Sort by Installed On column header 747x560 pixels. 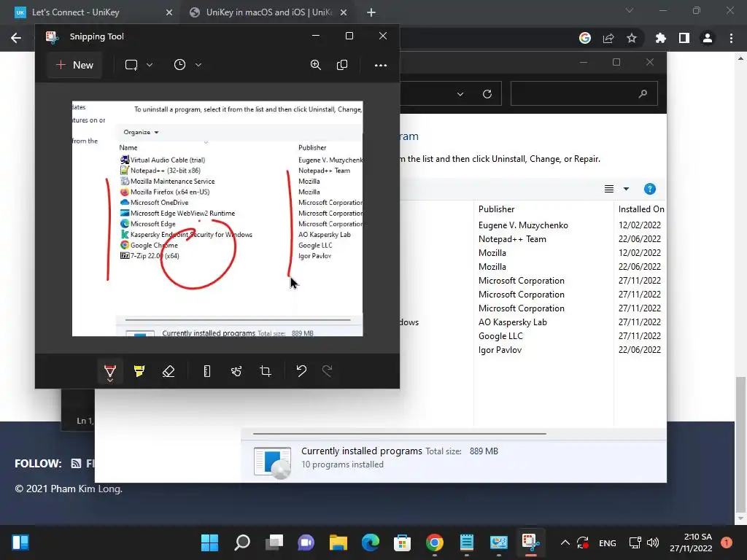[640, 209]
